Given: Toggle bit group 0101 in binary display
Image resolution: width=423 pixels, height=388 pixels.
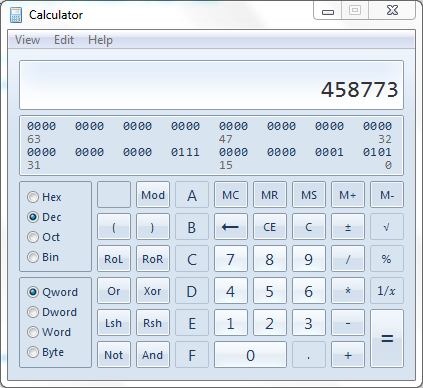Looking at the screenshot, I should (377, 152).
